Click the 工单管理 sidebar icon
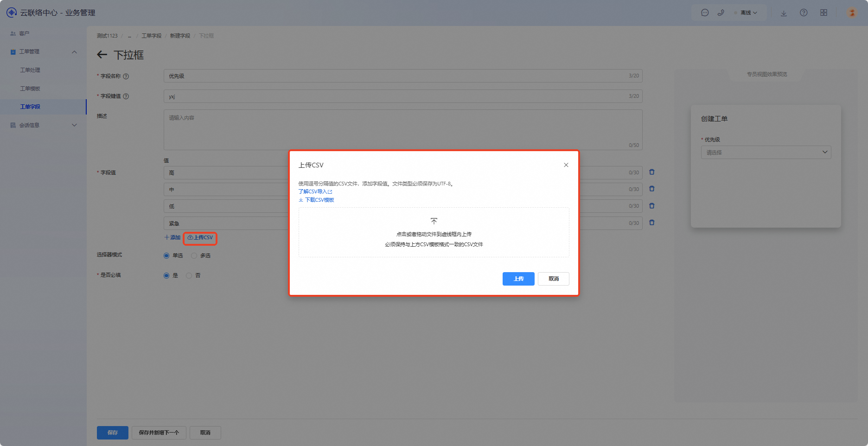Image resolution: width=868 pixels, height=446 pixels. pyautogui.click(x=13, y=52)
